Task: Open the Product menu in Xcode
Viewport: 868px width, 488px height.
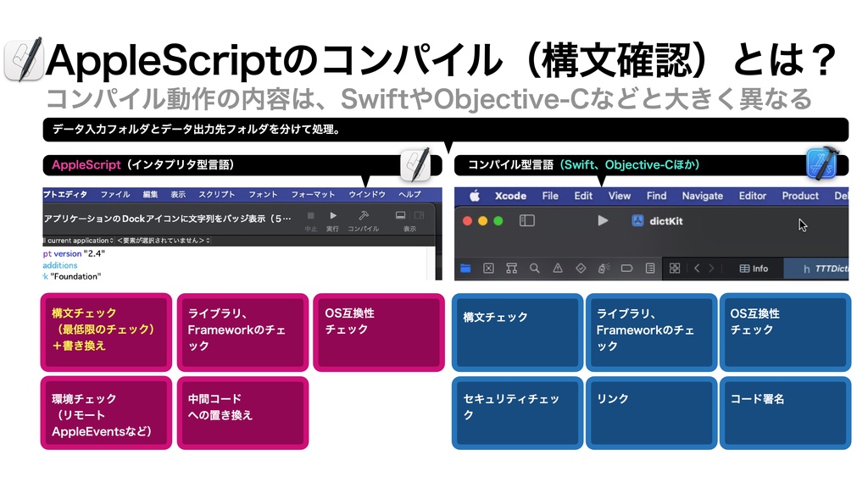Action: (799, 196)
